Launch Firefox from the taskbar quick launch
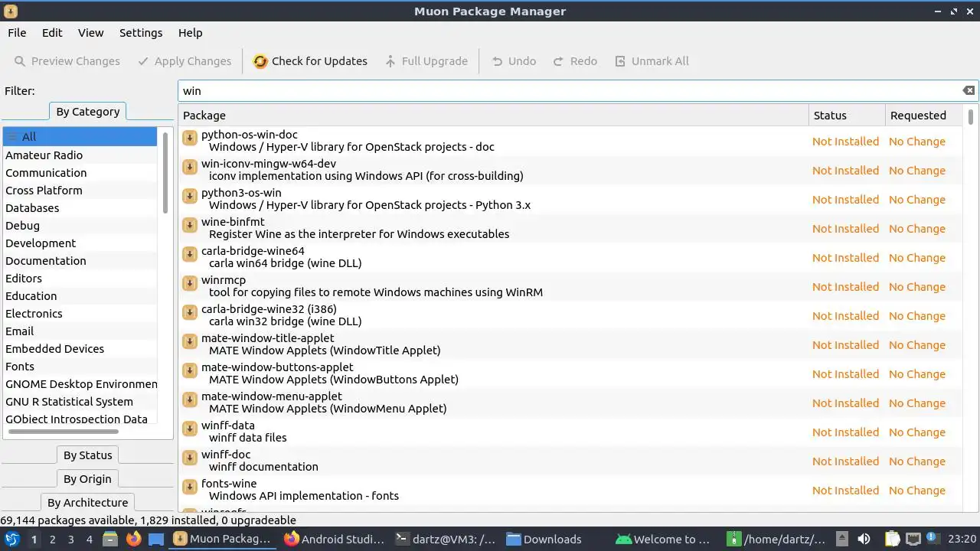This screenshot has height=551, width=980. tap(133, 540)
